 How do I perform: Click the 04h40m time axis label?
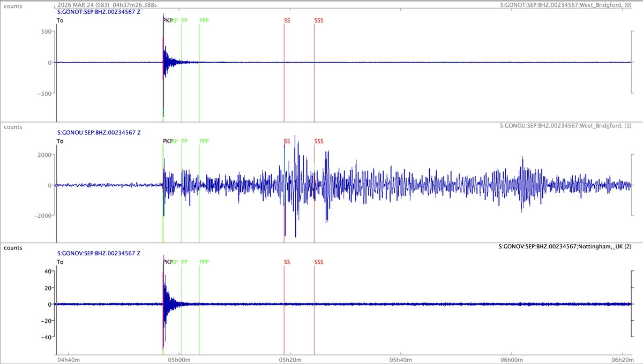69,360
